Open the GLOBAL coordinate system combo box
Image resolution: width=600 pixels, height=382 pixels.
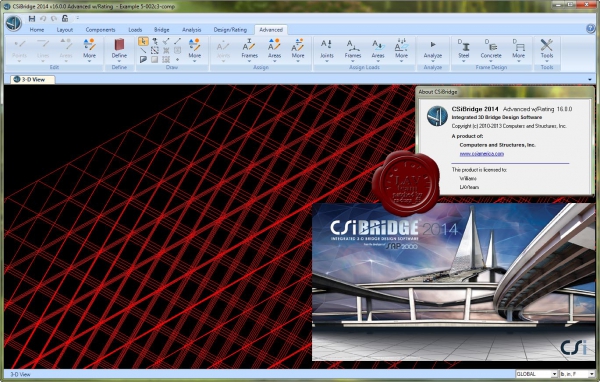[536, 374]
